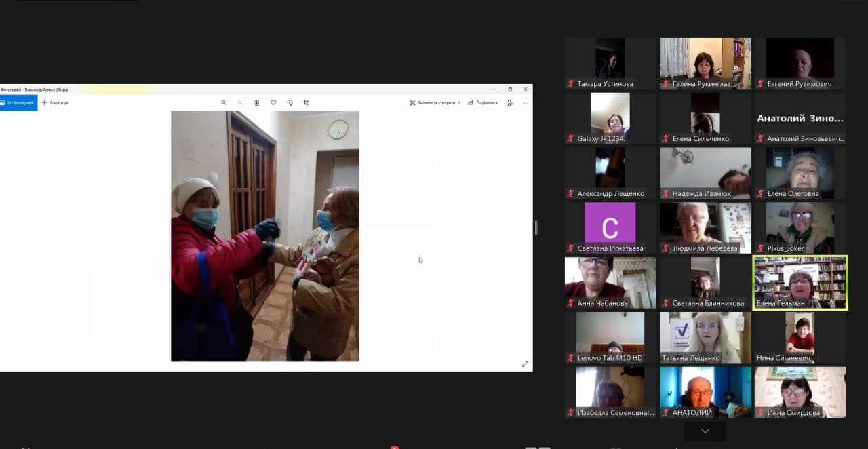Screen dimensions: 868x449
Task: Click 'Усі фотографії' button
Action: 18,103
